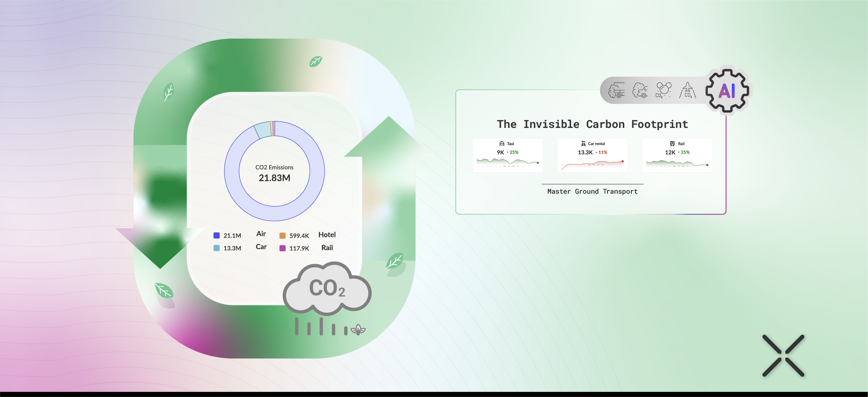Click the Car rental card icon

coord(583,144)
